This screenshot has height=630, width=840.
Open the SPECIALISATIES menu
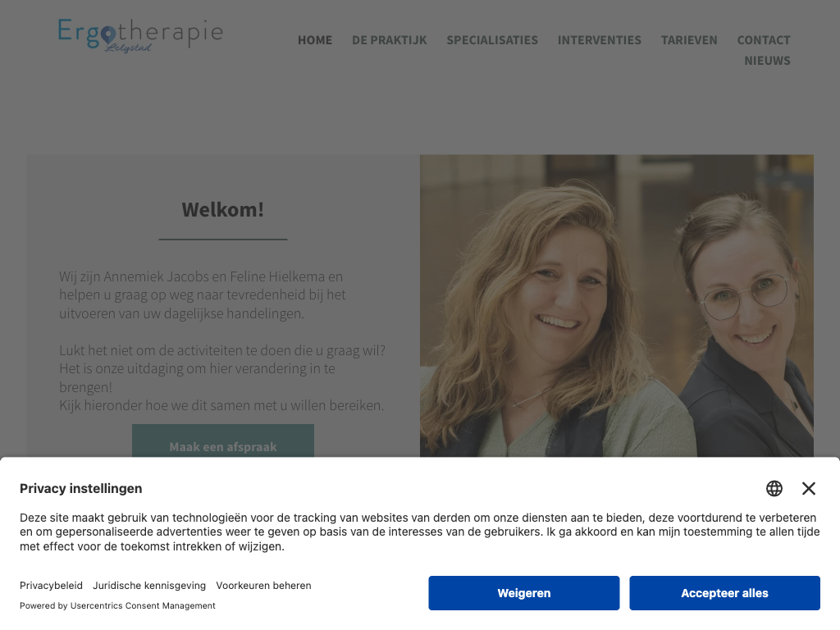point(492,40)
